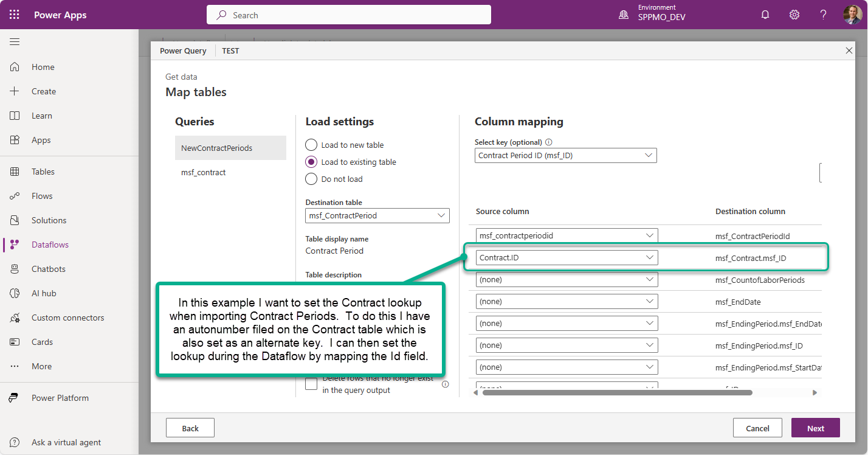Open source dropdown for msf_EndDate

[x=567, y=301]
